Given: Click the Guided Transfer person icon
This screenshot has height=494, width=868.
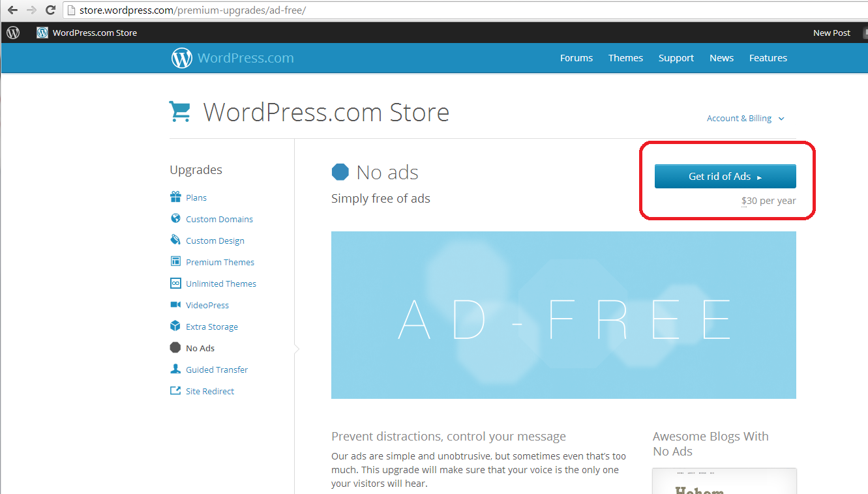Looking at the screenshot, I should (175, 369).
